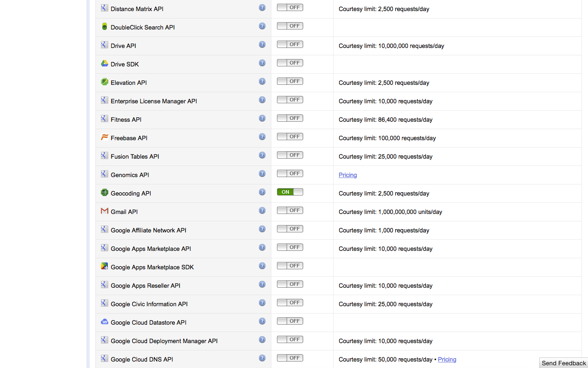
Task: Turn on the Fusion Tables API switch
Action: (x=290, y=155)
